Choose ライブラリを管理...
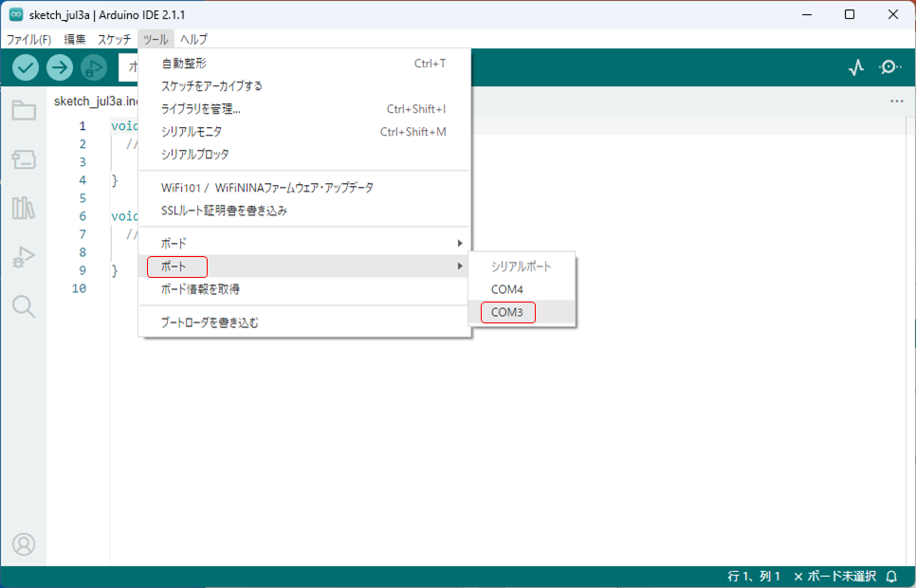Image resolution: width=916 pixels, height=588 pixels. (304, 109)
